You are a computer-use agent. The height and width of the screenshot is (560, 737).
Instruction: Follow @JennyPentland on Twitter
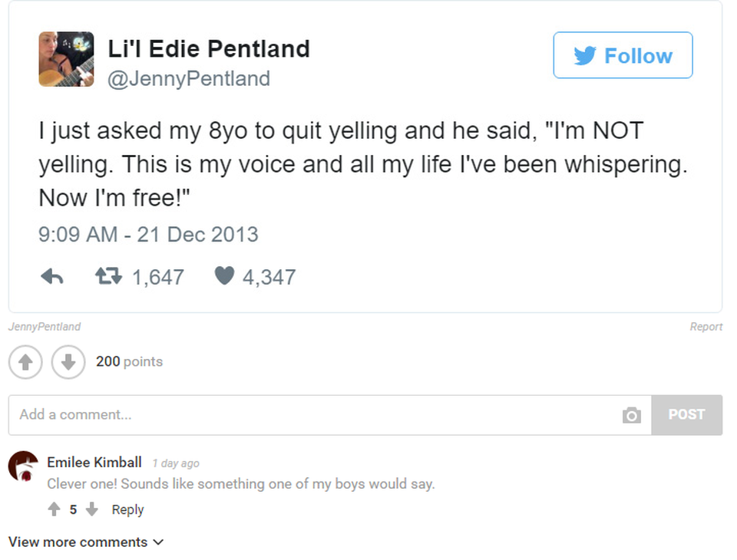click(623, 55)
